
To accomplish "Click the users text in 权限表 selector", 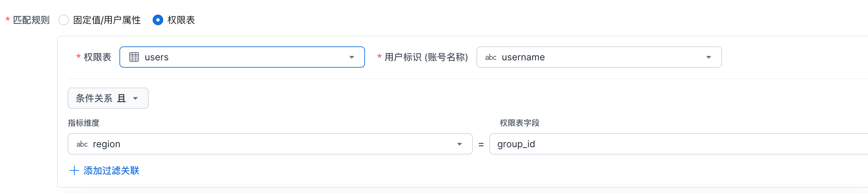I will tap(156, 57).
